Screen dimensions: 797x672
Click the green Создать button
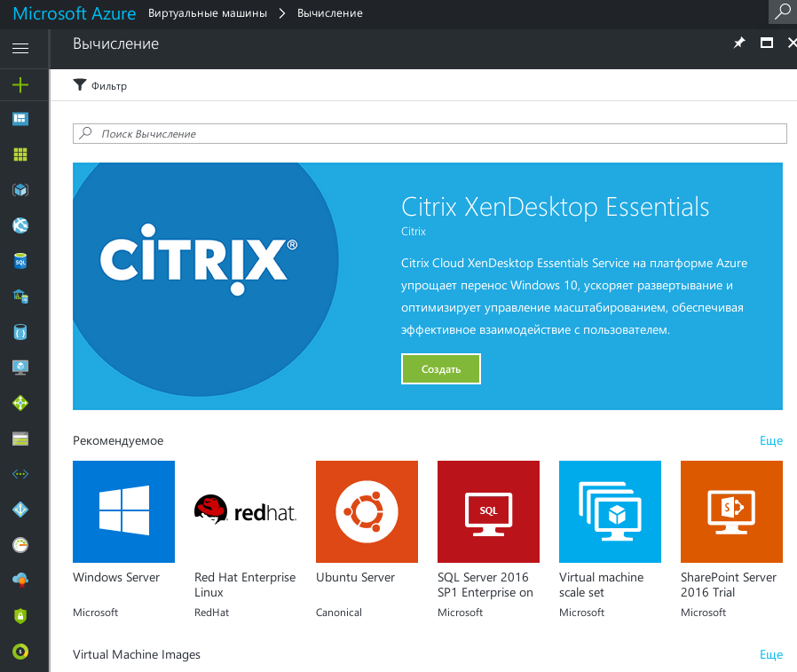(441, 369)
